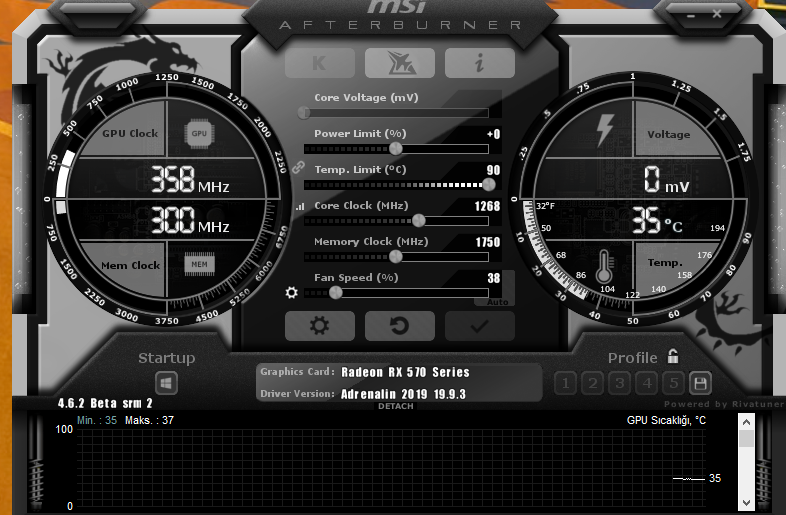Click Power Limit value +0

pyautogui.click(x=493, y=134)
